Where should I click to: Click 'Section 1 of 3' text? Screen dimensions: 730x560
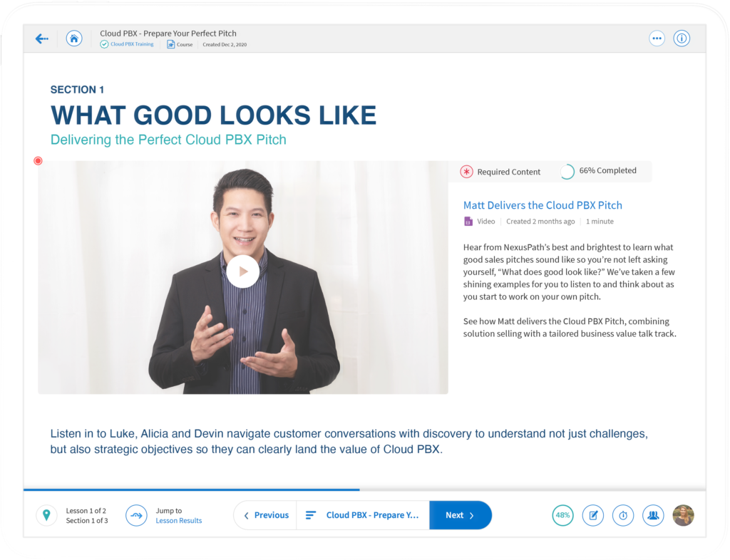coord(87,521)
